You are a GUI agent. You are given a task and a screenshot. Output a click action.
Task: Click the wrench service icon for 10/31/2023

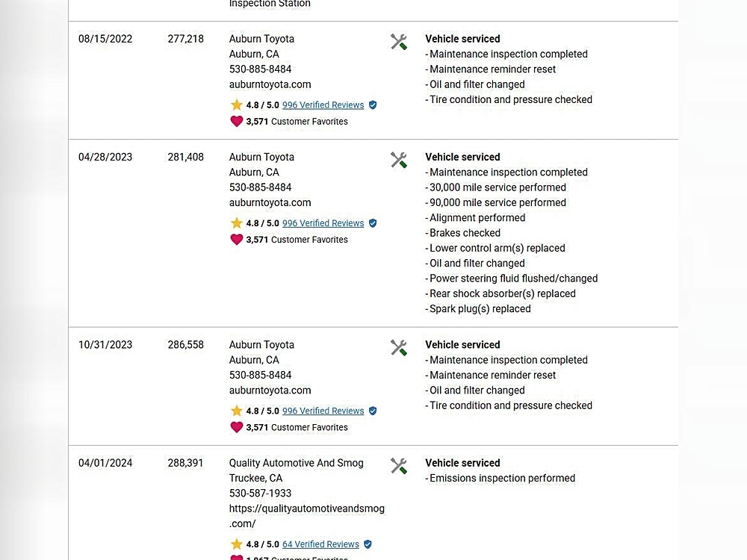coord(399,348)
